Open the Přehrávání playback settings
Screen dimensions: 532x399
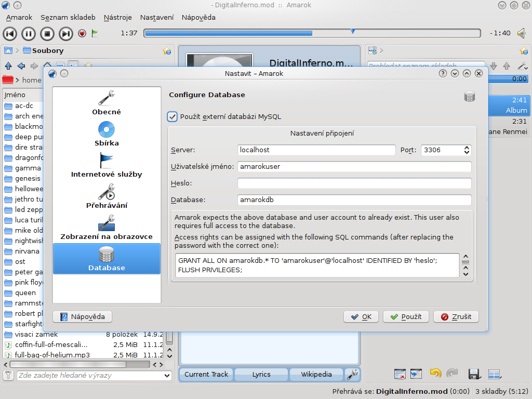(107, 196)
